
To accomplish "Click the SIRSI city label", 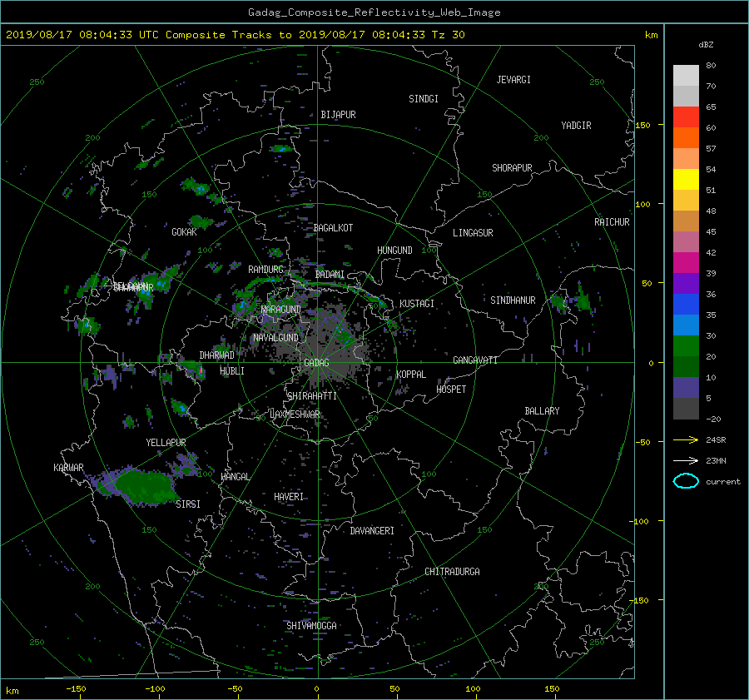I will [x=188, y=504].
